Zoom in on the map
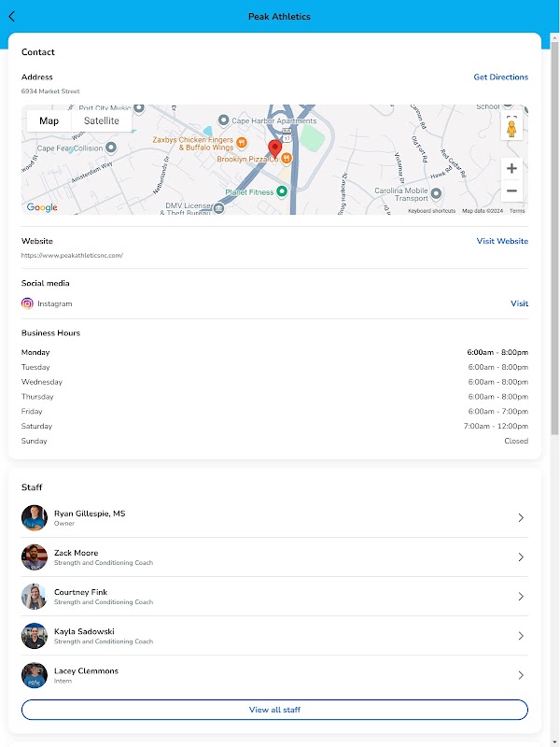The height and width of the screenshot is (747, 560). 511,169
